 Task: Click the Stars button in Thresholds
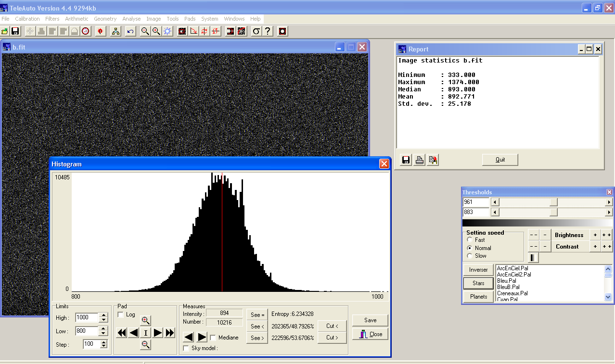[x=478, y=283]
